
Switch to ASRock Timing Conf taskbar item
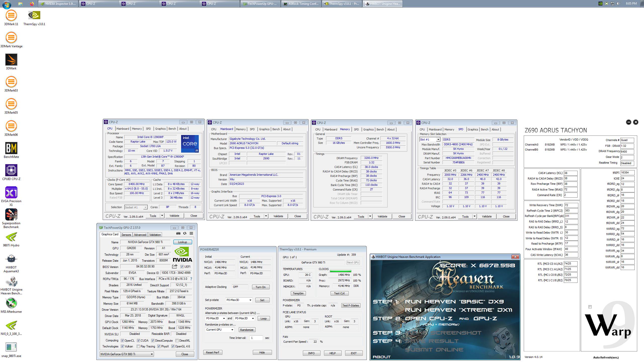coord(301,4)
